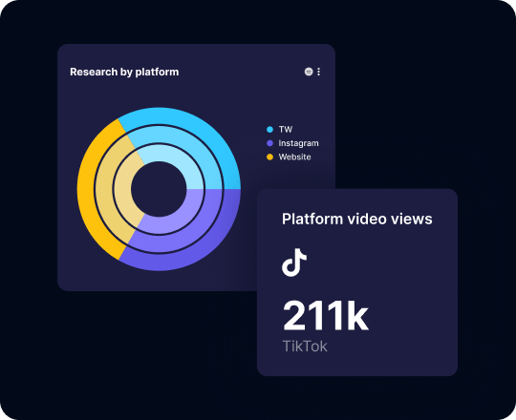
Task: Toggle the TW legend label
Action: 286,130
